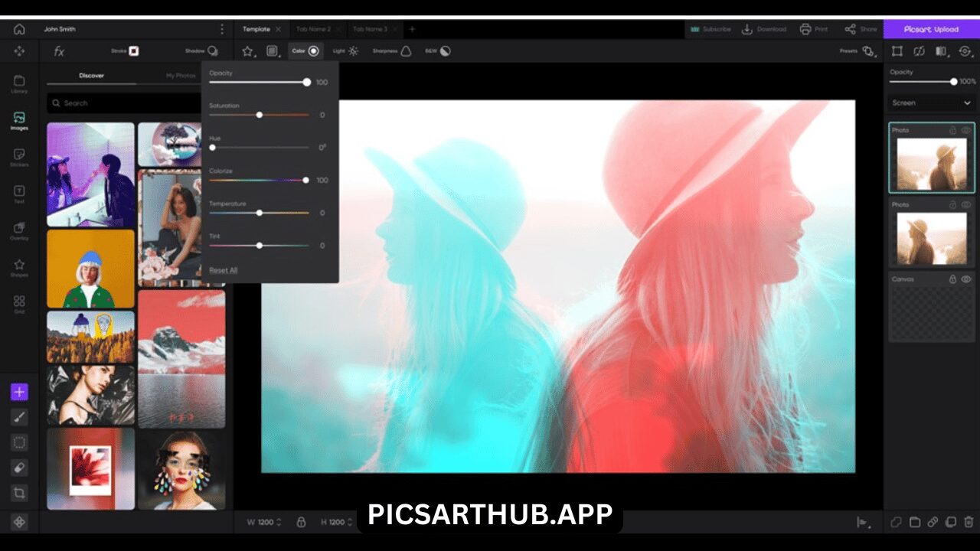Open the frame/border dropdown icon

pyautogui.click(x=273, y=51)
